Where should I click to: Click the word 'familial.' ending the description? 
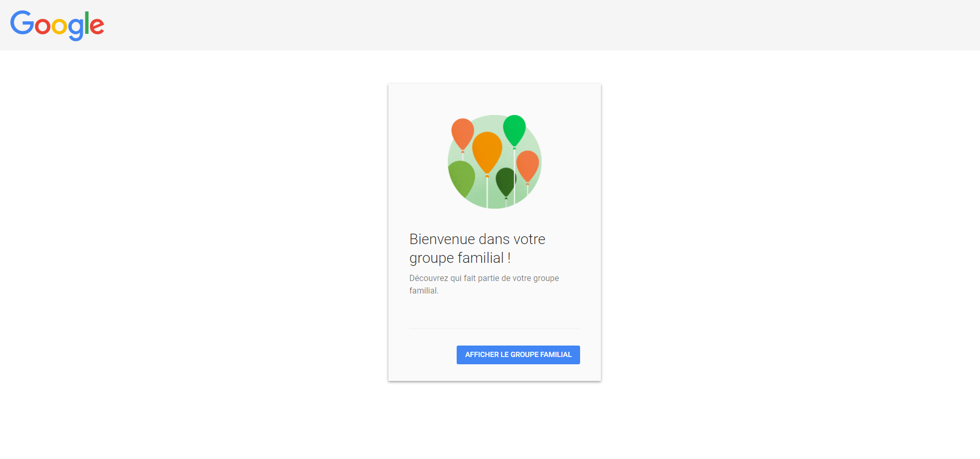424,291
